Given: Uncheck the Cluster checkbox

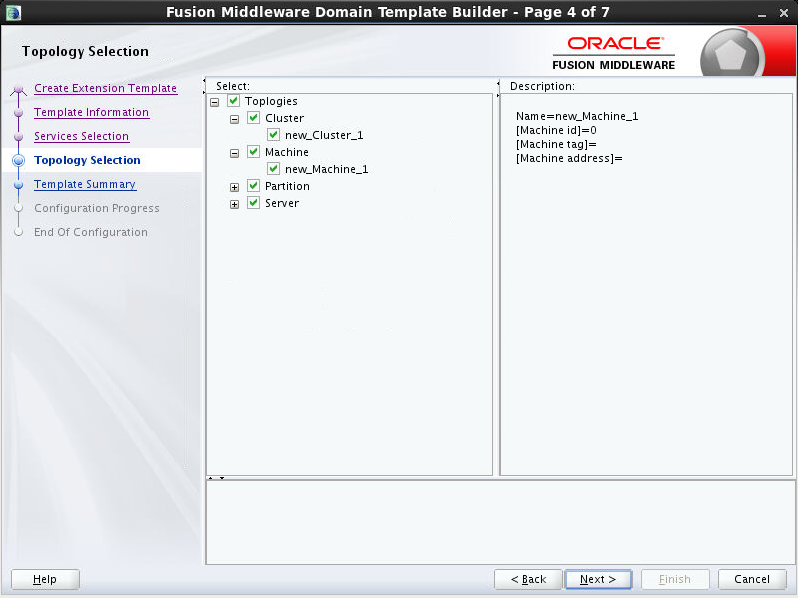Looking at the screenshot, I should (253, 118).
